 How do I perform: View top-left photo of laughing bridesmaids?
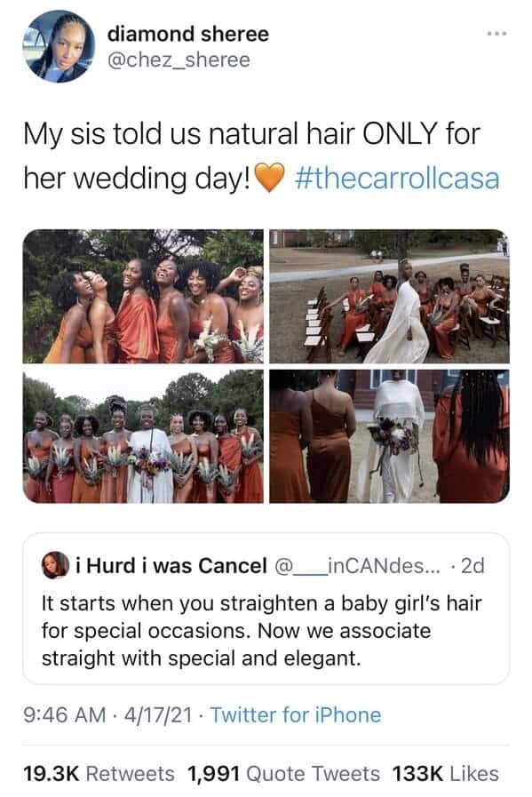click(143, 296)
